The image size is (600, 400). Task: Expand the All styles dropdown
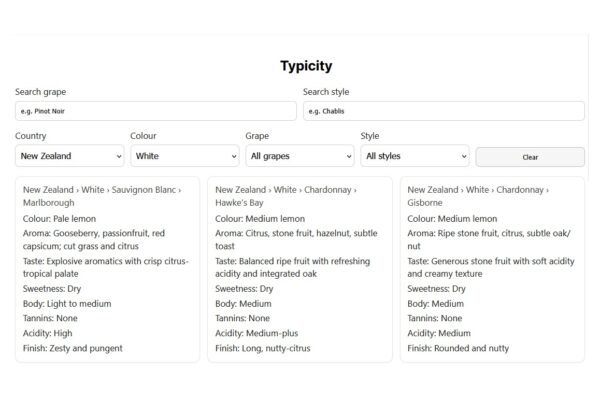coord(414,156)
